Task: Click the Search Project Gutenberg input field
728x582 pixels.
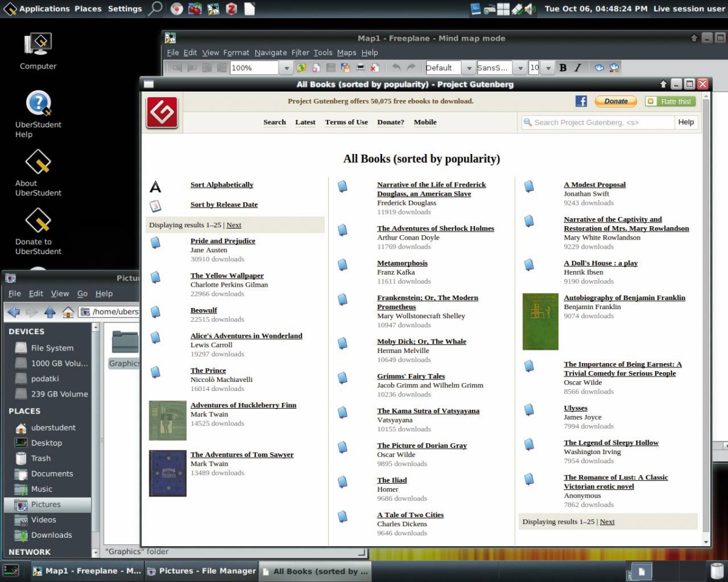Action: [x=598, y=122]
